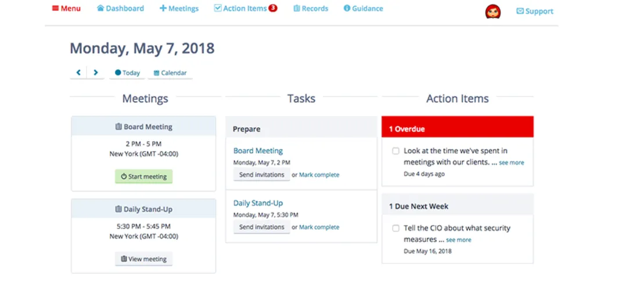Click the '1 Overdue' red banner
Image resolution: width=644 pixels, height=293 pixels.
458,127
